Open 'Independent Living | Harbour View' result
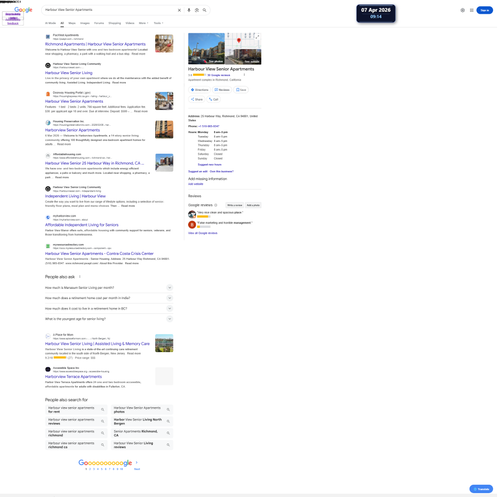 pyautogui.click(x=75, y=196)
